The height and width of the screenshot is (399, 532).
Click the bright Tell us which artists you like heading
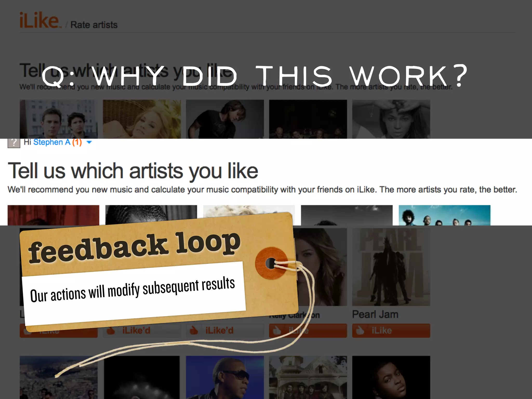[x=133, y=171]
